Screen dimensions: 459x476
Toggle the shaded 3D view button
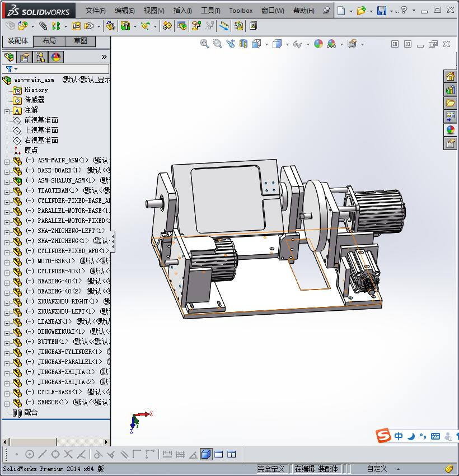click(206, 454)
